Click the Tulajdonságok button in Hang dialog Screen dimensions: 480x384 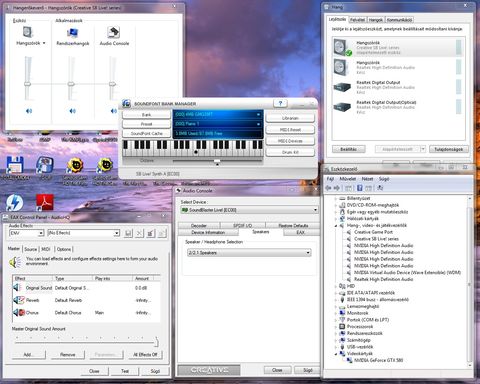pos(449,149)
